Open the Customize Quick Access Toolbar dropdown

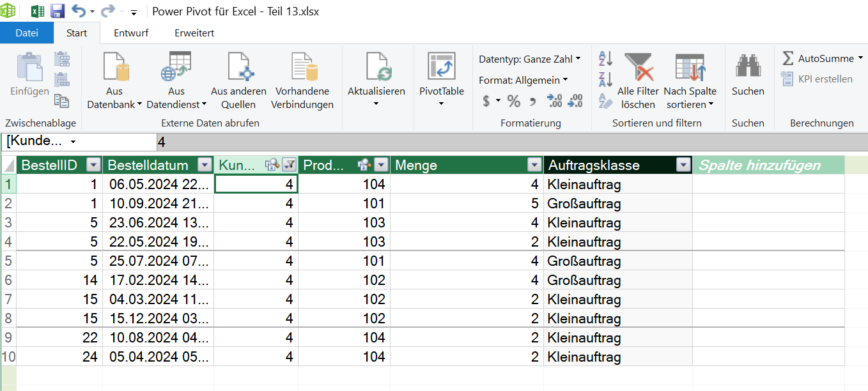134,12
